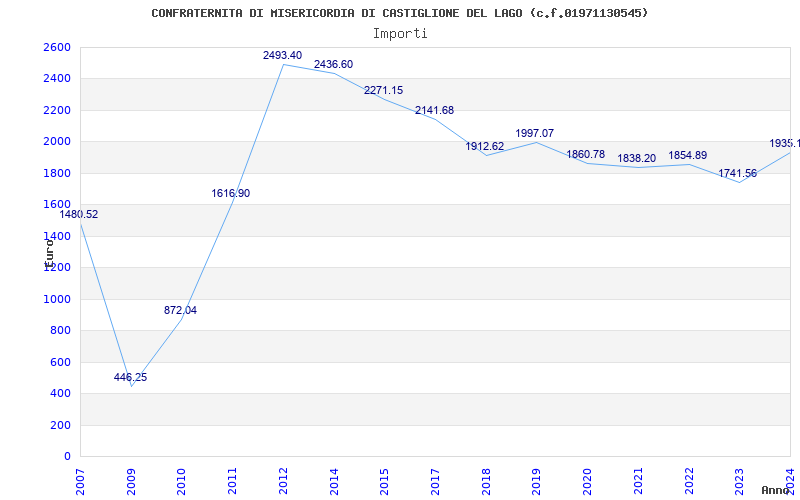The height and width of the screenshot is (500, 800).
Task: Click x-axis year 2014
Action: click(334, 483)
